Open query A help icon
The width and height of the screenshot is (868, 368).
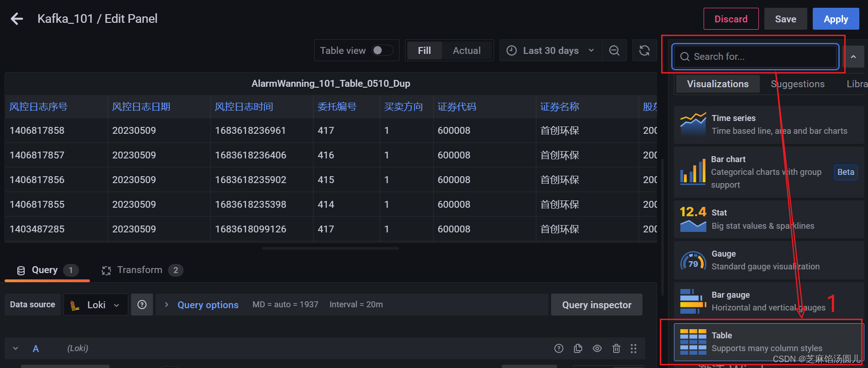click(x=559, y=348)
